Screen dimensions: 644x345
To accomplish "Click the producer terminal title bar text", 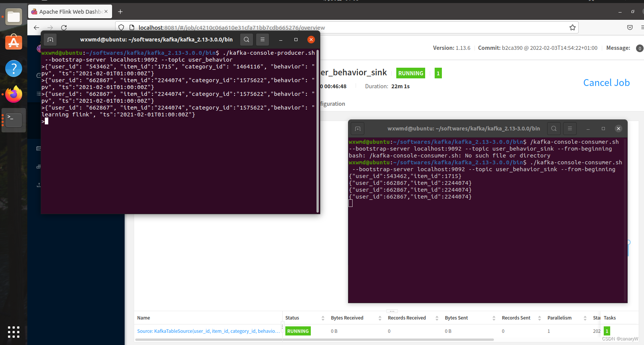I will point(156,40).
